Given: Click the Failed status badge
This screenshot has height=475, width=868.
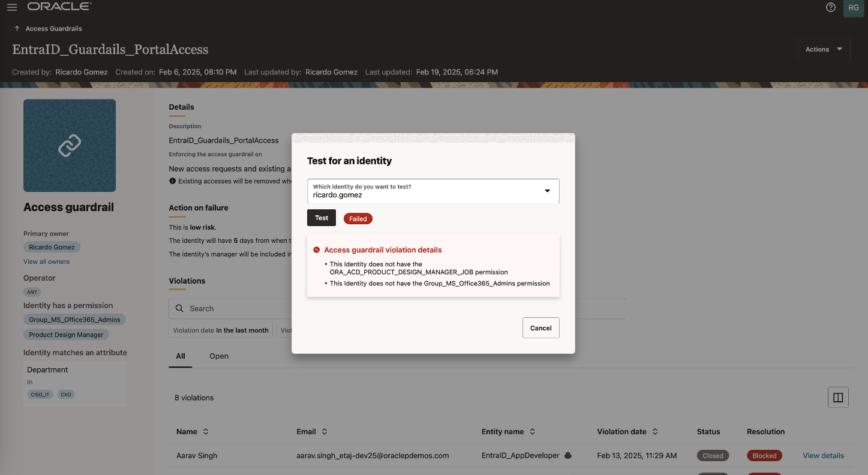Looking at the screenshot, I should pos(358,219).
